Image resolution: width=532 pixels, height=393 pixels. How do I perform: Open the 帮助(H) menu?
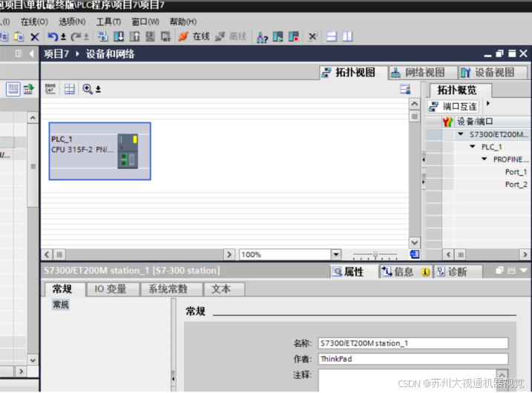183,22
